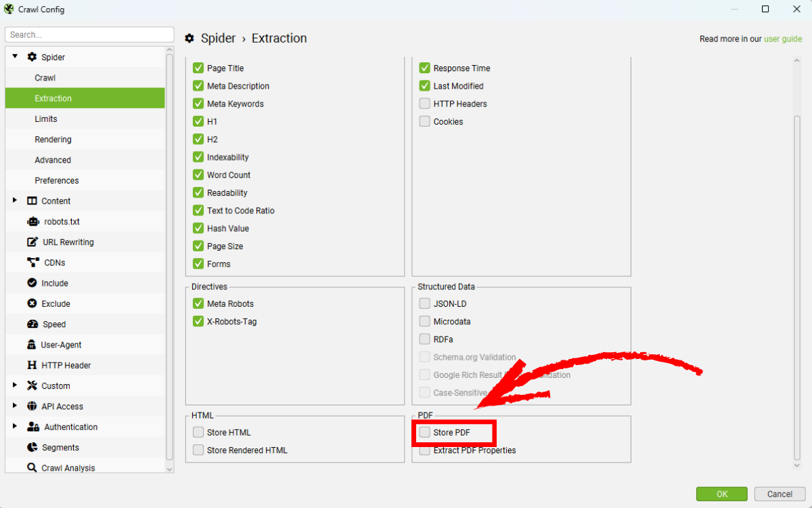
Task: Expand the API Access section arrow
Action: coord(16,406)
